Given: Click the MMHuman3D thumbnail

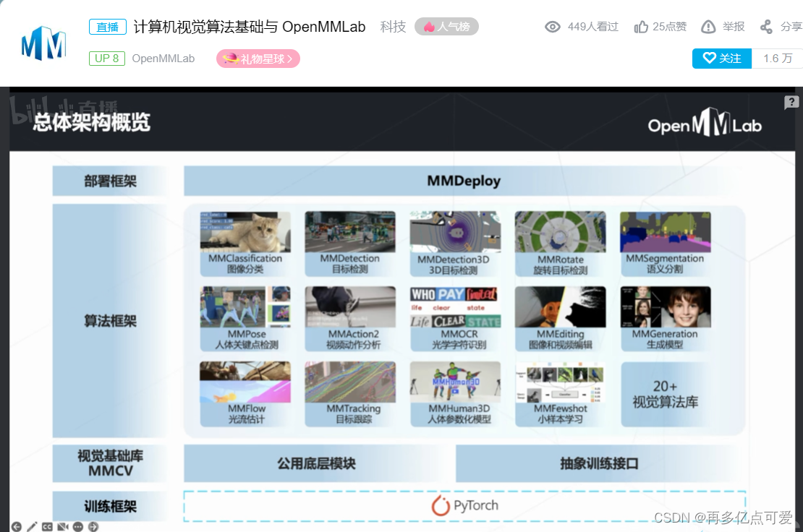Looking at the screenshot, I should click(455, 382).
